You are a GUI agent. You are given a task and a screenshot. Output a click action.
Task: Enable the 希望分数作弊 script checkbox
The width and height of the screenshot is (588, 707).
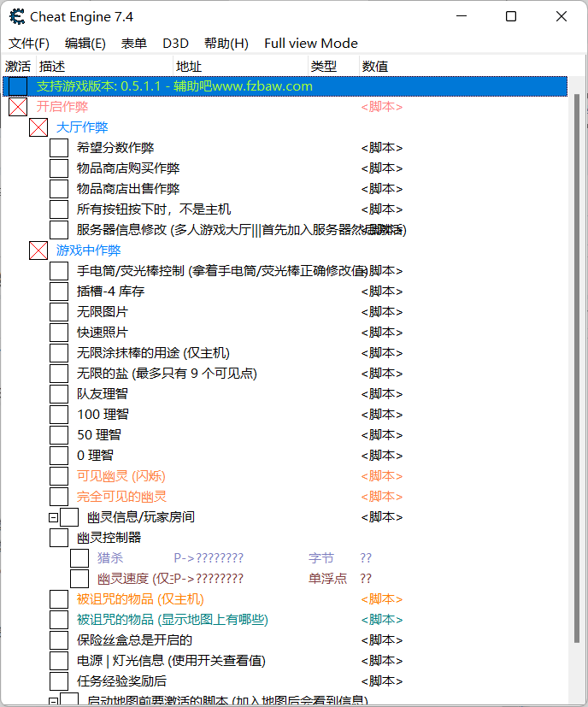click(59, 148)
